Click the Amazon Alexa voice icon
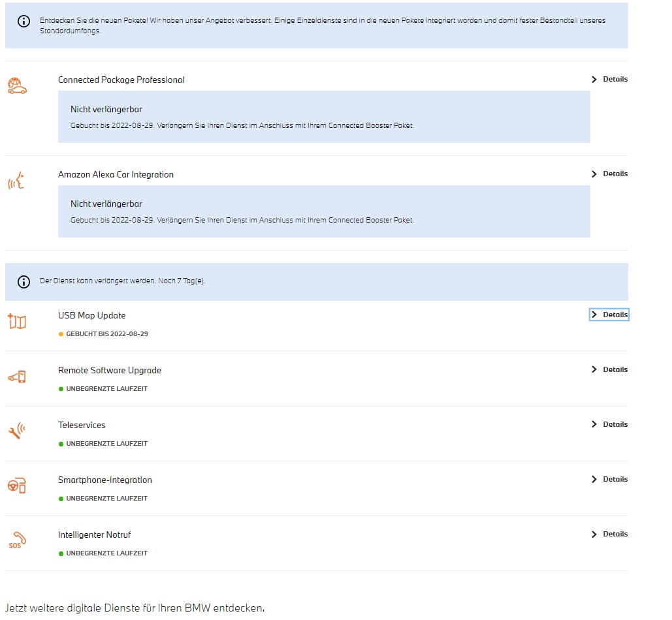 16,181
